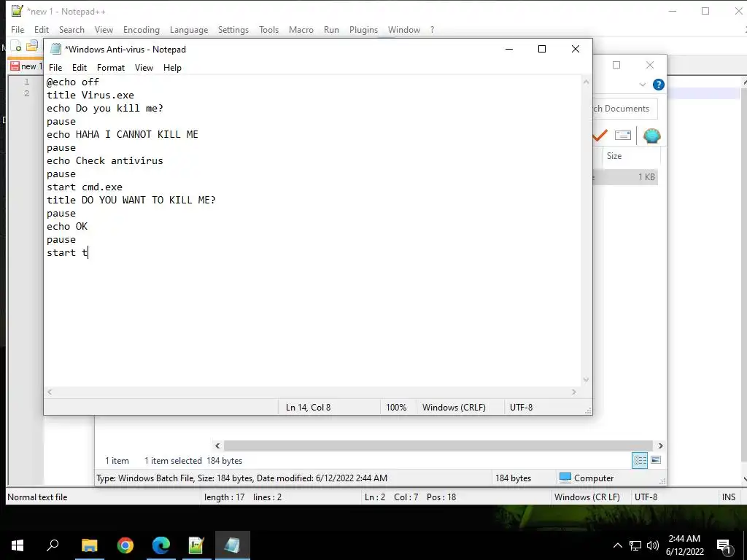Launch Google Chrome from the taskbar
Image resolution: width=747 pixels, height=560 pixels.
click(x=125, y=545)
